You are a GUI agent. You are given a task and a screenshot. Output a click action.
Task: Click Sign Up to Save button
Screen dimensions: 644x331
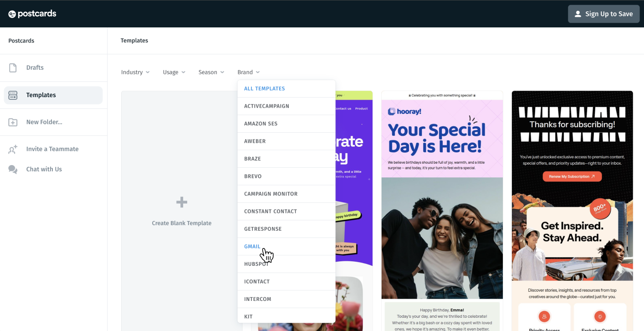603,14
